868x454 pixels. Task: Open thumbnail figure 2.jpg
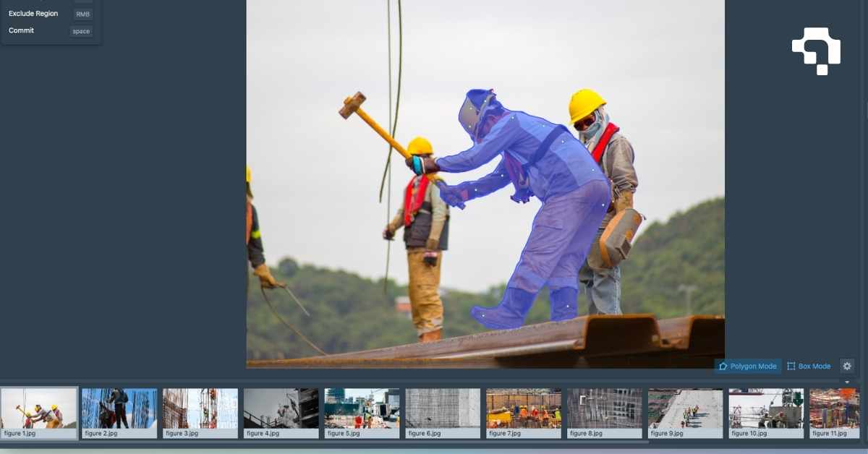[x=119, y=414]
